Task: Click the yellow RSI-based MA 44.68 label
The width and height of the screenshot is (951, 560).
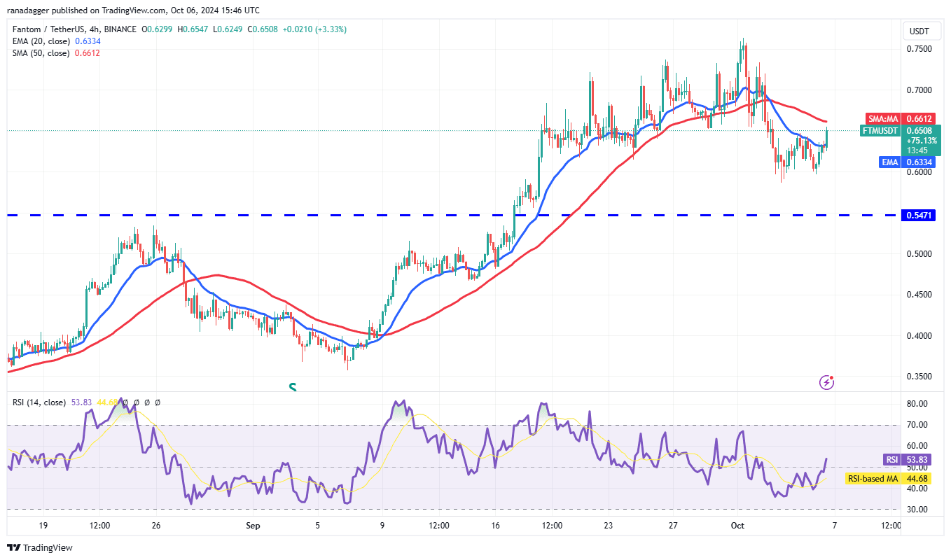Action: tap(873, 479)
